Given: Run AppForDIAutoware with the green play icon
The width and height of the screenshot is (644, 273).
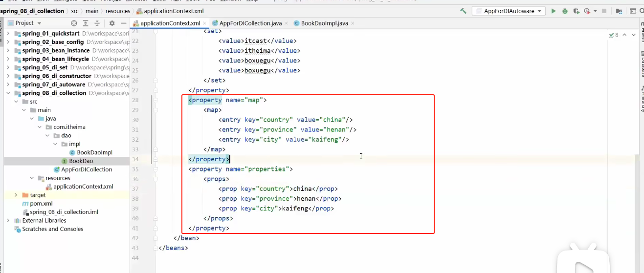Looking at the screenshot, I should [554, 11].
